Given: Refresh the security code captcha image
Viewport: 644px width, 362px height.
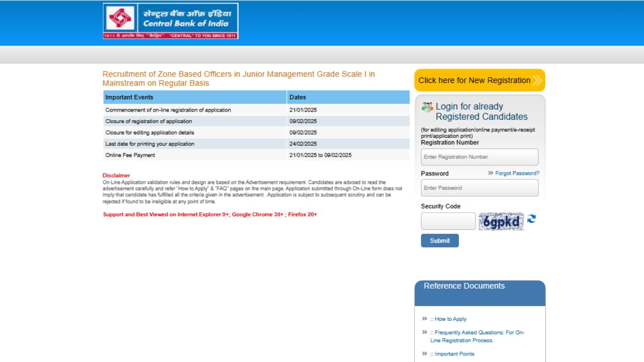Looking at the screenshot, I should (532, 219).
